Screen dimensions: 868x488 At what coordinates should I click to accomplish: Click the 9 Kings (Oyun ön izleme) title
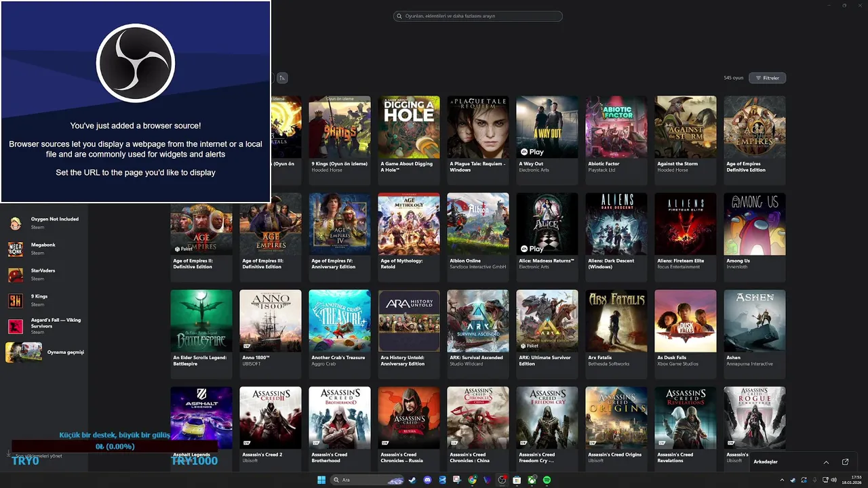pos(340,164)
